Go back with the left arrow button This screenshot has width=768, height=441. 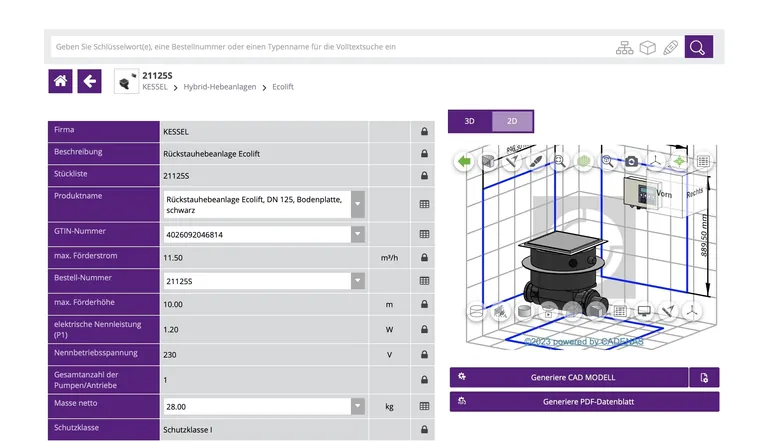click(90, 81)
